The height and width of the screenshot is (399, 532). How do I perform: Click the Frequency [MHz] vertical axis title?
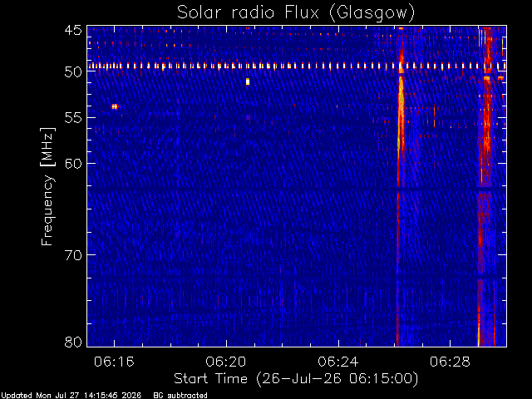click(47, 186)
